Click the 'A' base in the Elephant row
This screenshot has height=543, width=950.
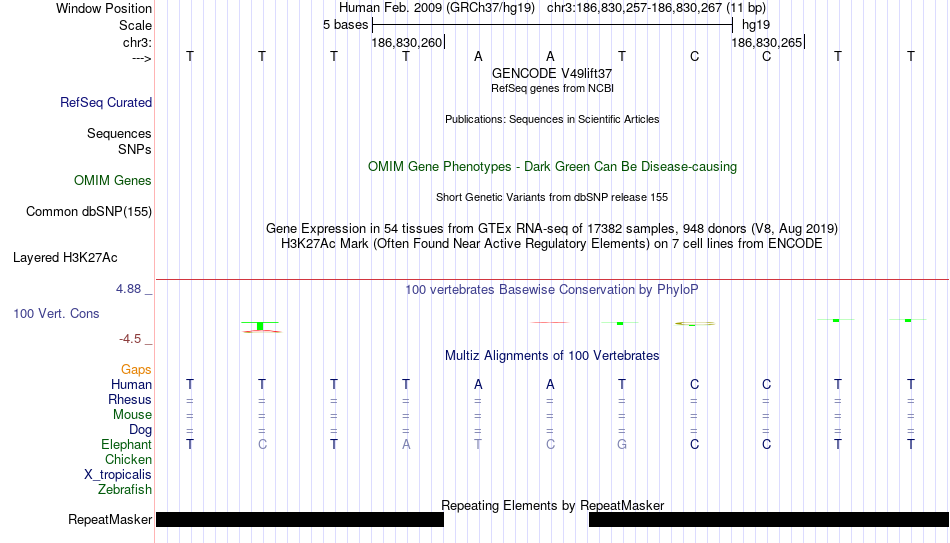coord(406,445)
